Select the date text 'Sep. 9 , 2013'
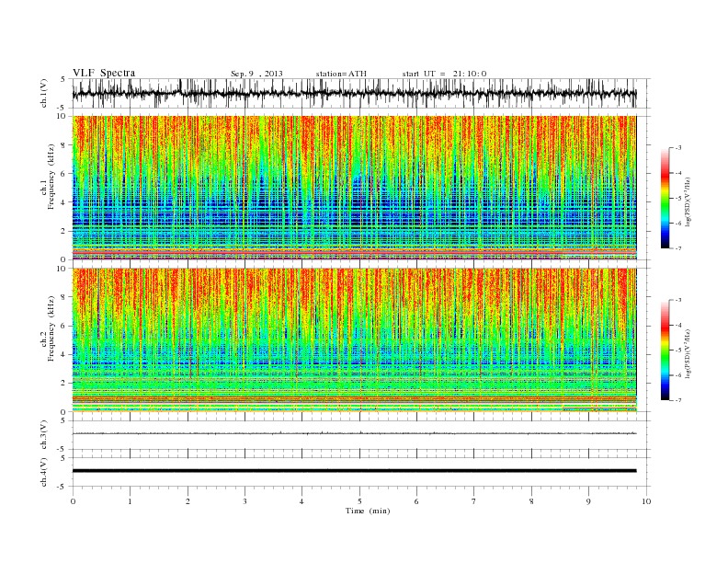The image size is (728, 563). click(256, 74)
